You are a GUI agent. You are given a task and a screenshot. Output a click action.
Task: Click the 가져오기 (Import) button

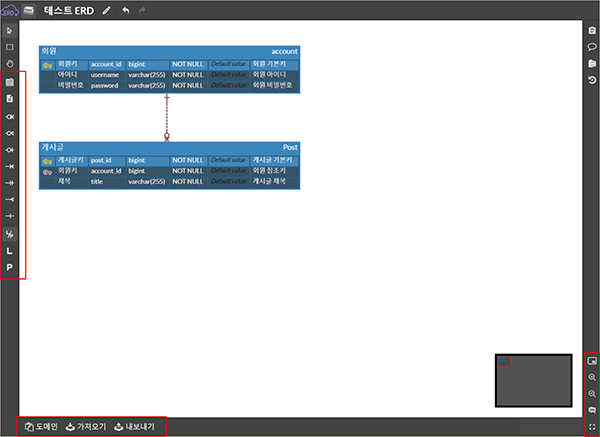85,427
